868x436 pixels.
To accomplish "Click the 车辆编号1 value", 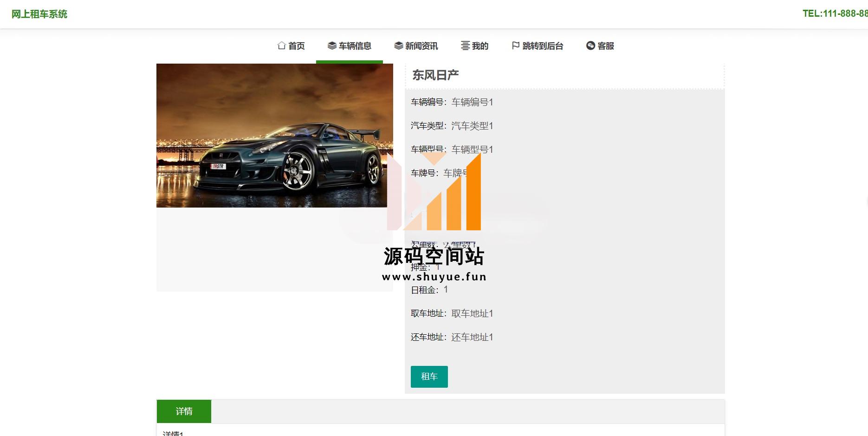I will (x=472, y=102).
